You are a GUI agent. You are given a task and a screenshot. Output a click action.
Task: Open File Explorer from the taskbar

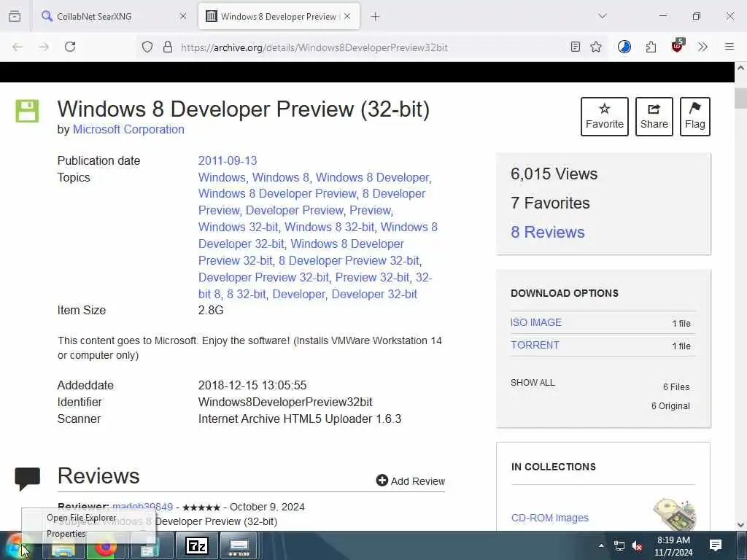63,548
